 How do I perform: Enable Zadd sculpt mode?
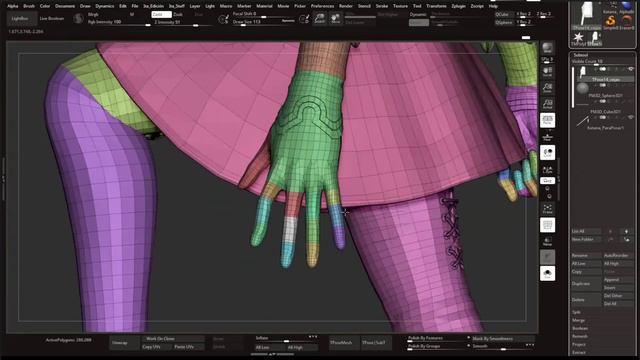[x=161, y=14]
